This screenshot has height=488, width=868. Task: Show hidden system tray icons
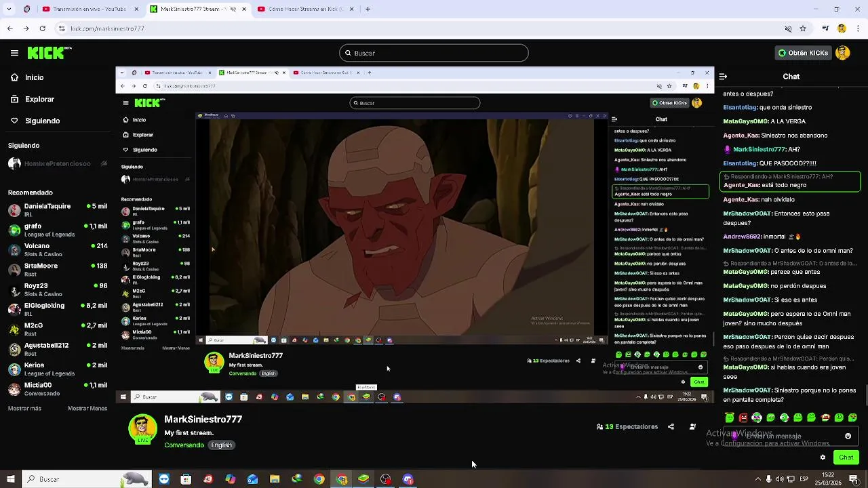tap(758, 479)
